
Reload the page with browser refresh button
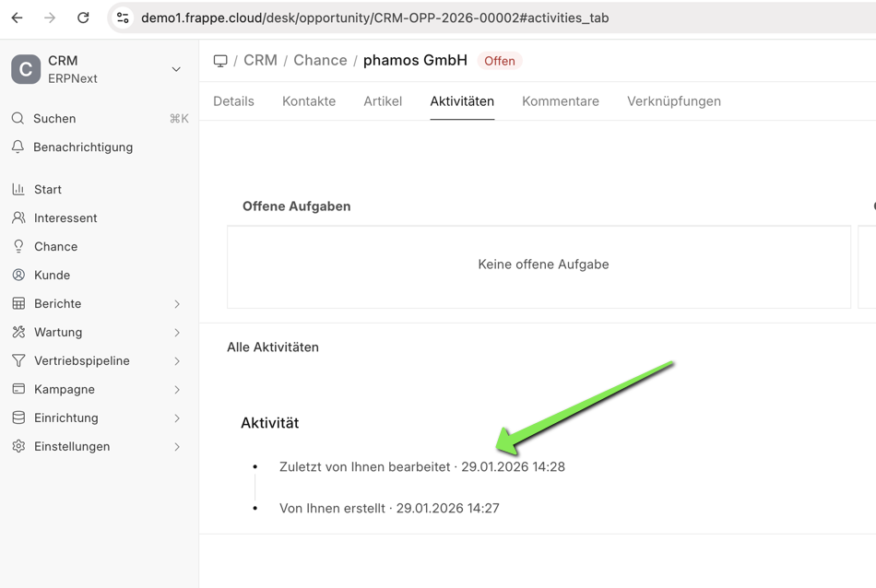coord(83,18)
